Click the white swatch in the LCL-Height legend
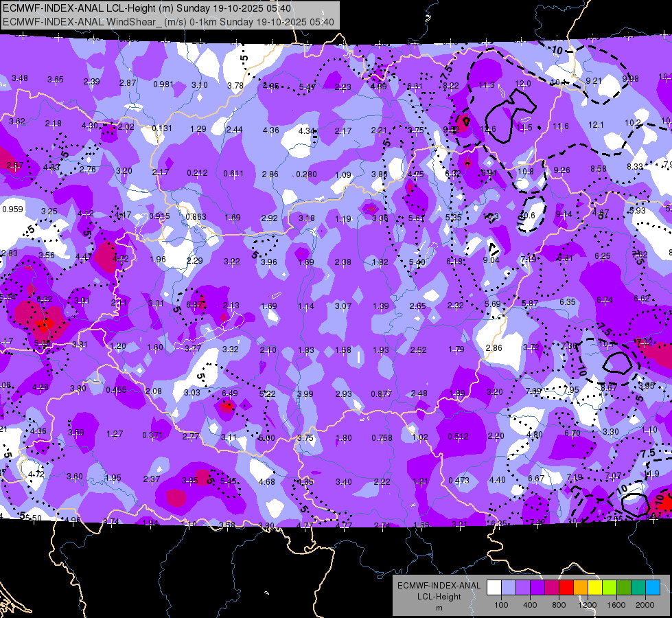This screenshot has height=618, width=672. click(x=494, y=588)
